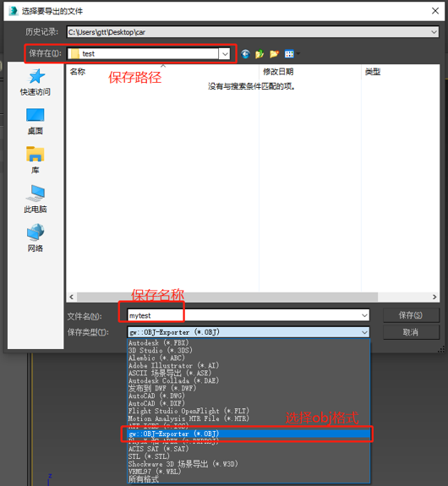Image resolution: width=448 pixels, height=486 pixels.
Task: Expand the 文件名 filename dropdown arrow
Action: pos(364,315)
